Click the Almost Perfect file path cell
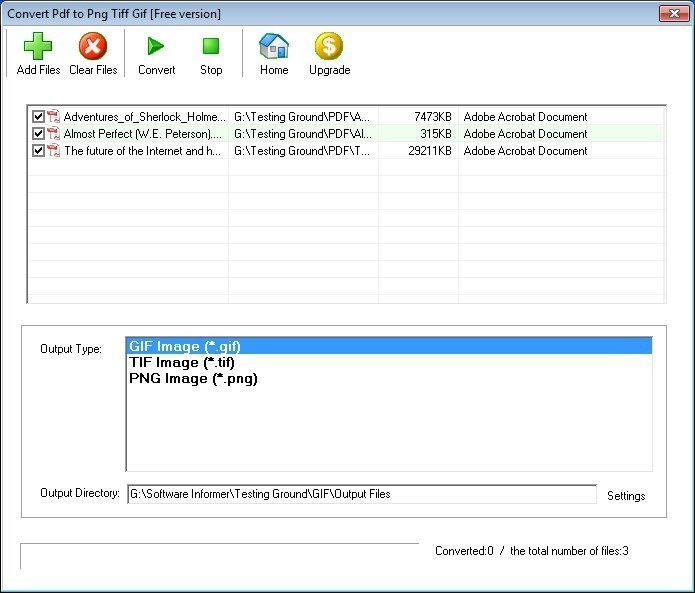 click(302, 134)
